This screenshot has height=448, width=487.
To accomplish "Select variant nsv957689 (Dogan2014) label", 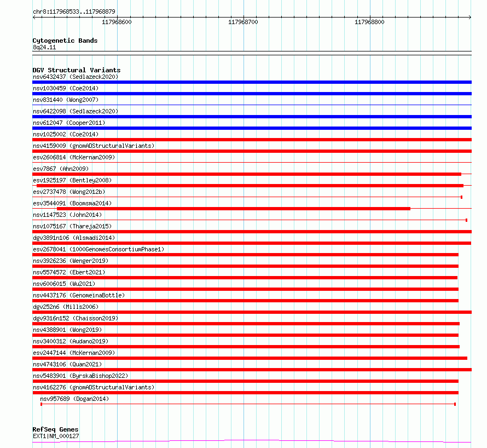I will [x=74, y=399].
